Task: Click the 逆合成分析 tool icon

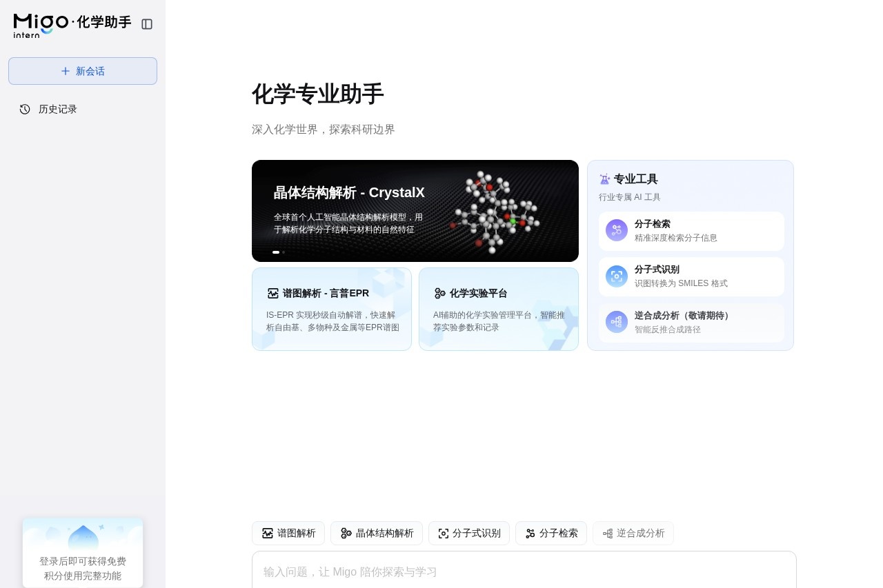Action: tap(616, 322)
